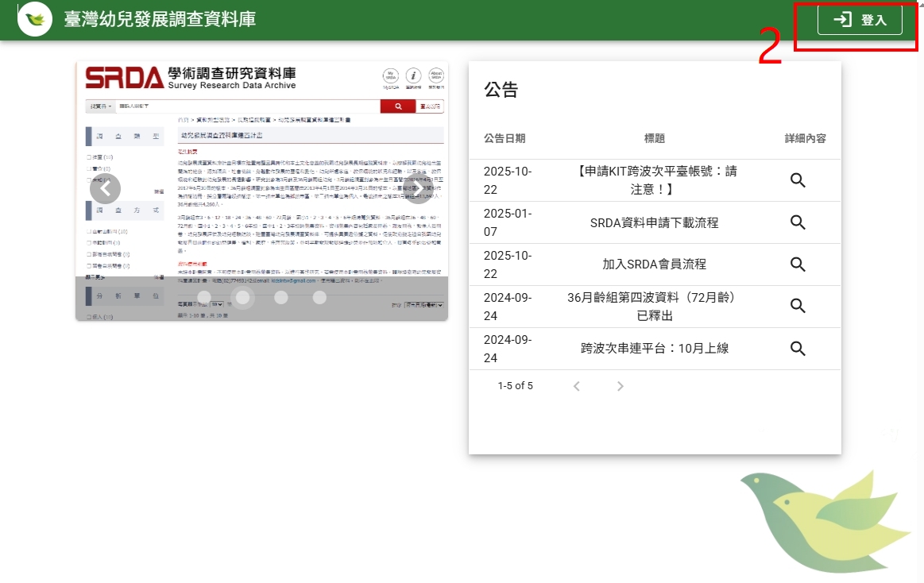Click the 公告日期 column header
The width and height of the screenshot is (924, 583).
coord(505,138)
